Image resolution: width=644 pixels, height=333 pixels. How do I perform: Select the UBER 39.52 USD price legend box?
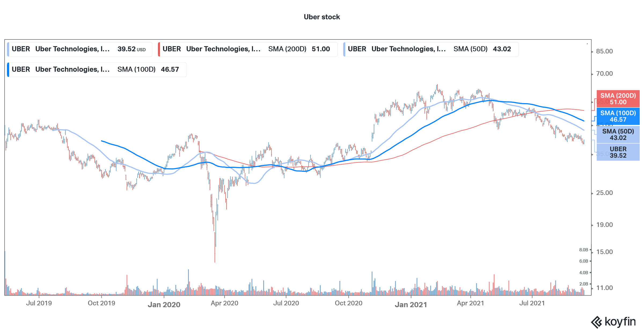[79, 49]
